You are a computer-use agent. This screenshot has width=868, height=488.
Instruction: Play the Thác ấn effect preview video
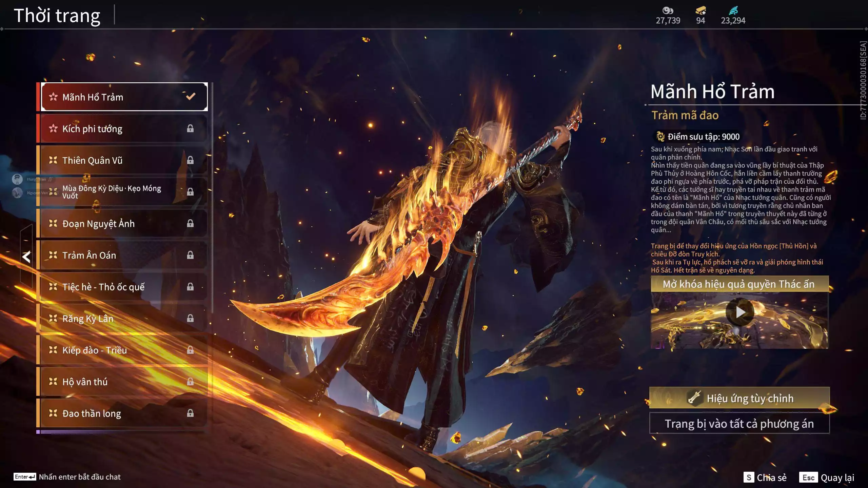tap(740, 312)
